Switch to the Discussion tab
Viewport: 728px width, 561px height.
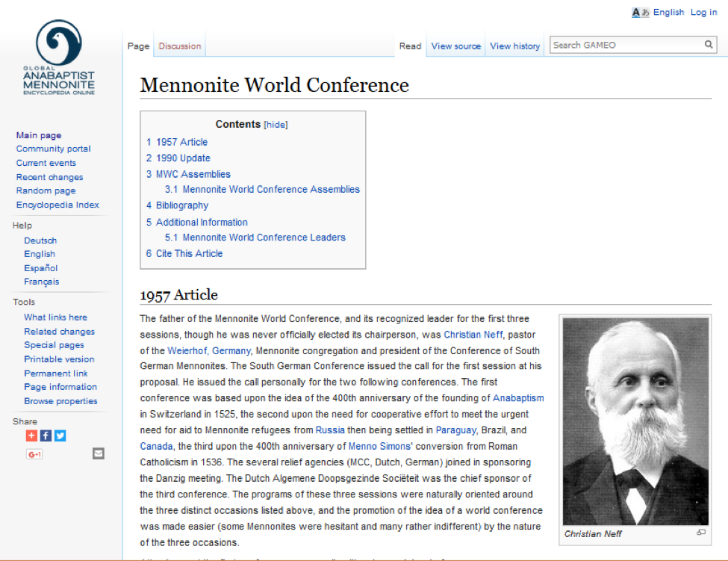(x=180, y=46)
